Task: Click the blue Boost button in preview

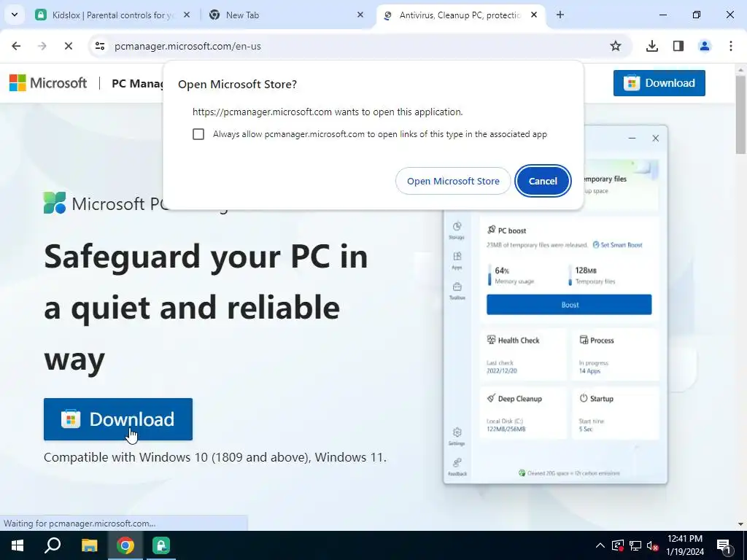Action: (569, 305)
